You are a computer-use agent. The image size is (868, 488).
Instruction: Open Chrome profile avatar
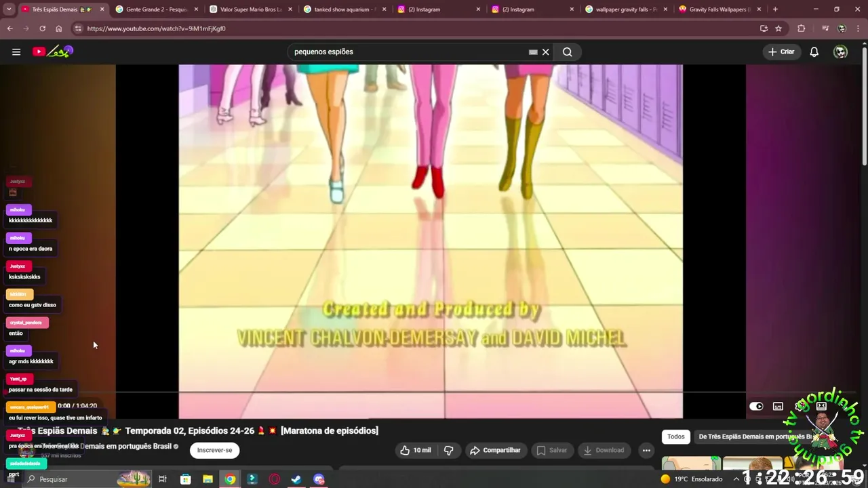pos(842,28)
